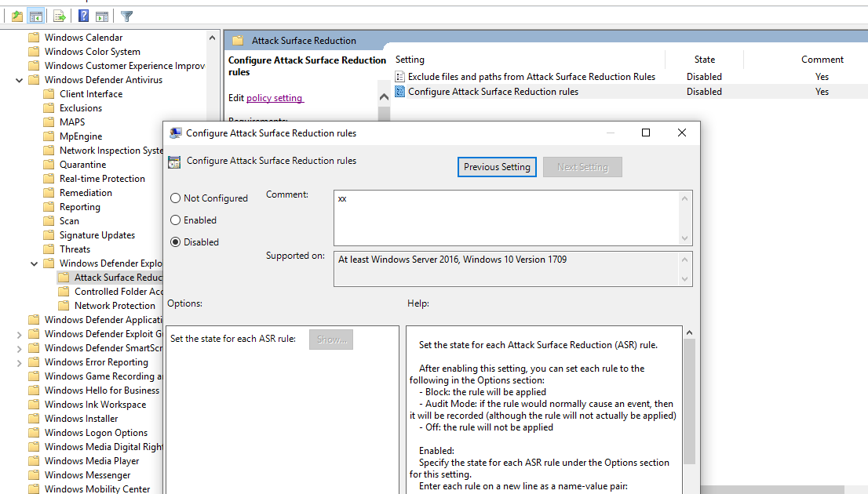Select Controlled Folder Access in the tree

tap(119, 292)
